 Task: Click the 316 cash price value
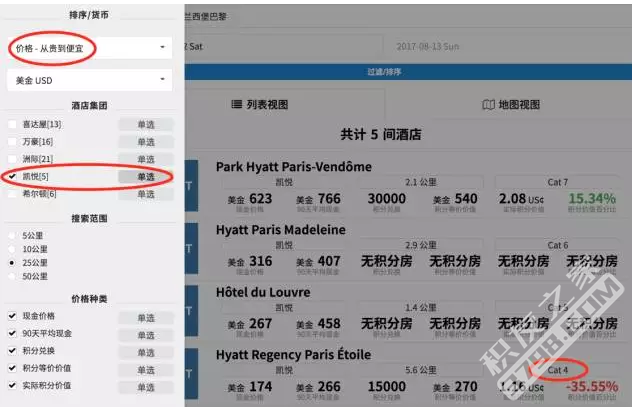260,261
